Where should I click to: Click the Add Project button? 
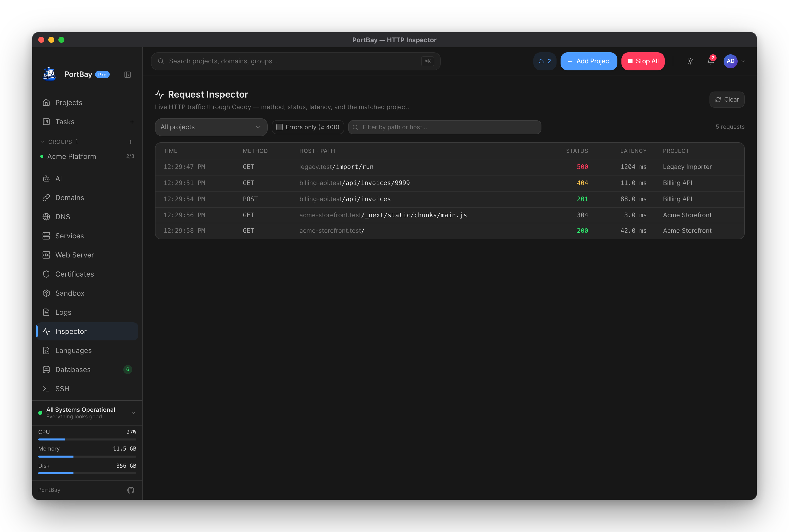pos(589,61)
